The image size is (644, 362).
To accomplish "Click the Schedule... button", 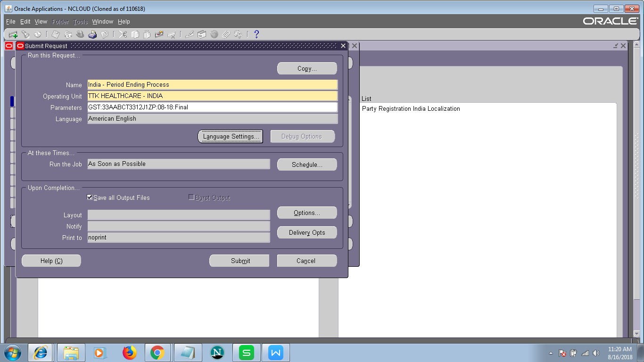I will pyautogui.click(x=307, y=165).
